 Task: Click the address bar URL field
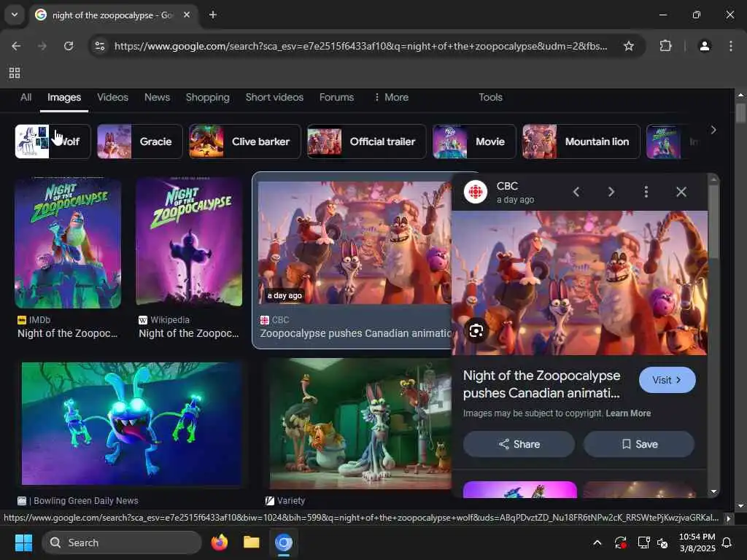[x=360, y=46]
